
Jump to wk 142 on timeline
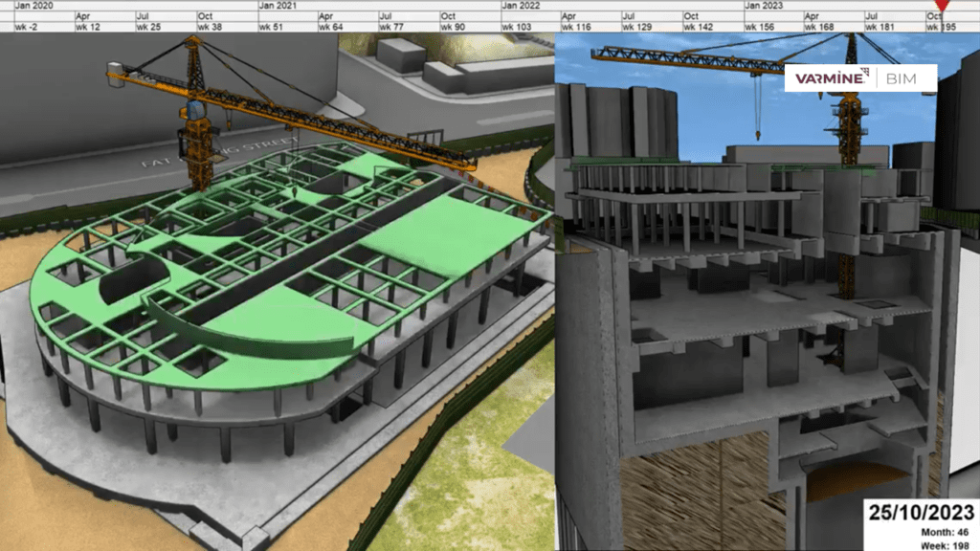(699, 28)
